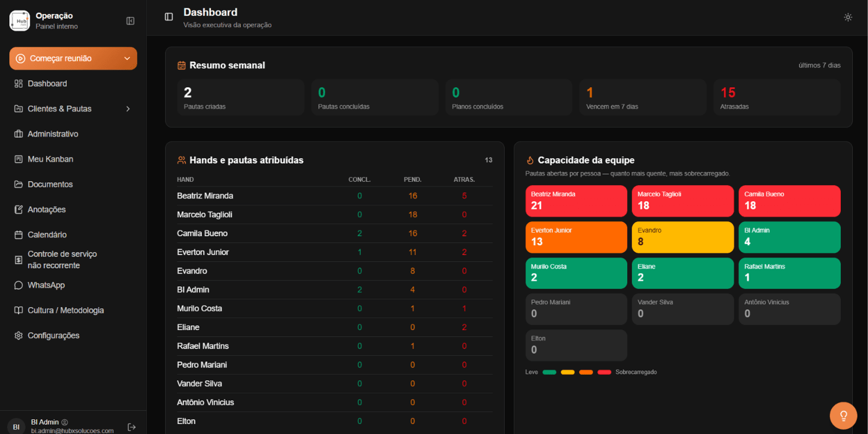Screen dimensions: 868x434
Task: Click the green Rafael Martins capacity tile
Action: click(789, 273)
